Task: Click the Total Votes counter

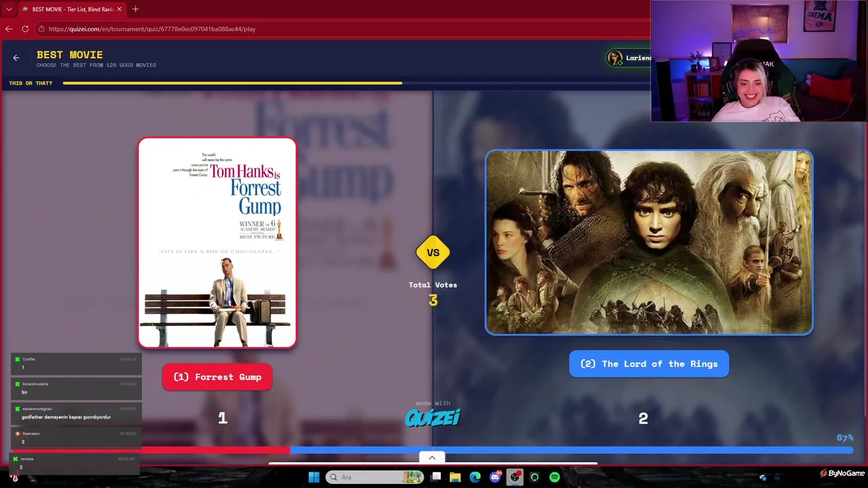Action: (x=433, y=293)
